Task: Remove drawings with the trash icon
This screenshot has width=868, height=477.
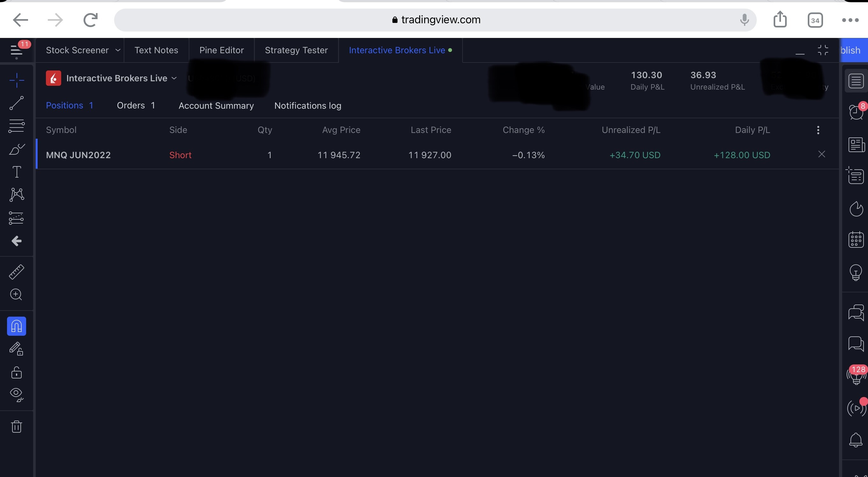Action: click(17, 426)
